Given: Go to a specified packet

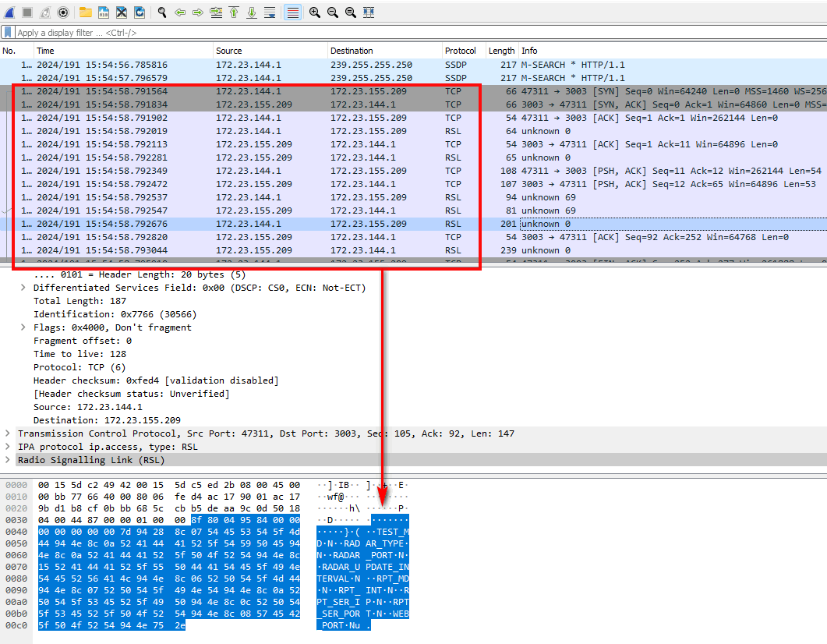Looking at the screenshot, I should pyautogui.click(x=216, y=12).
